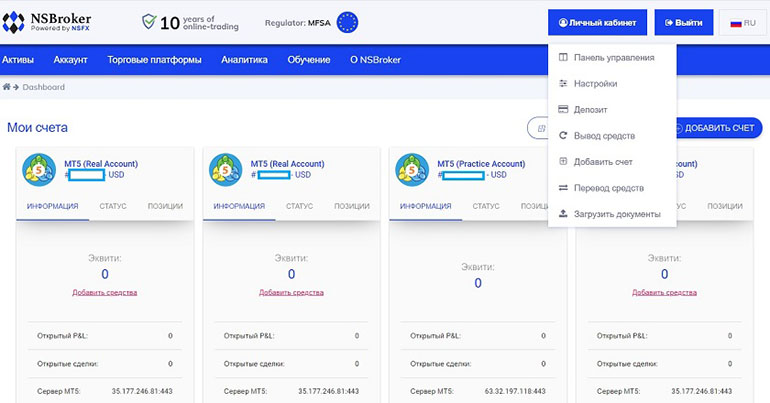Select ИНФОРМАЦИЯ tab in Practice Account card
This screenshot has height=403, width=770.
(426, 206)
